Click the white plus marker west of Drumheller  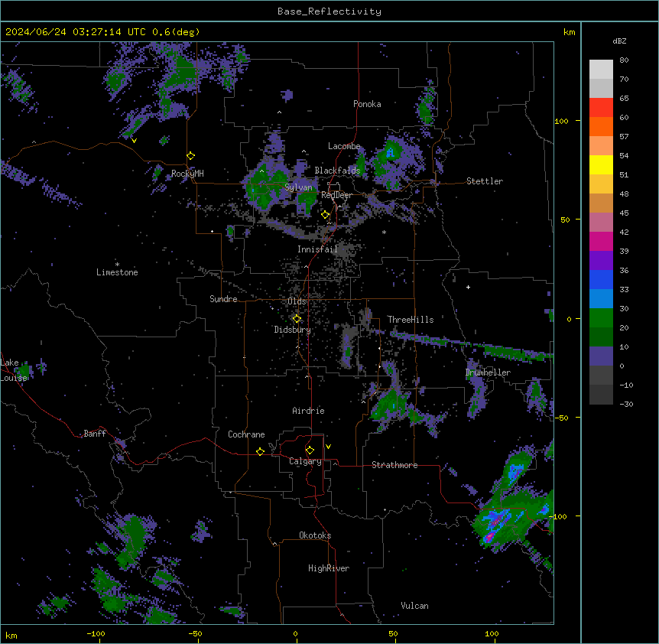point(468,287)
